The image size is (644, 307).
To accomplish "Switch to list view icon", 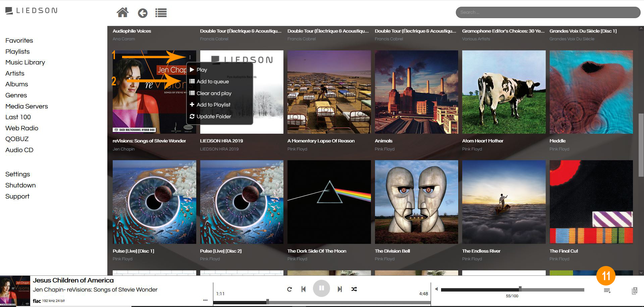I will 161,13.
